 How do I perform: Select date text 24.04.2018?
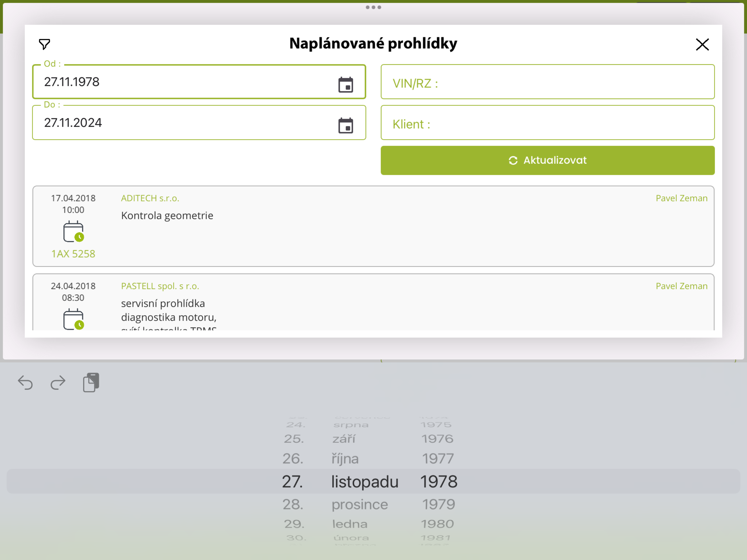[x=73, y=286]
